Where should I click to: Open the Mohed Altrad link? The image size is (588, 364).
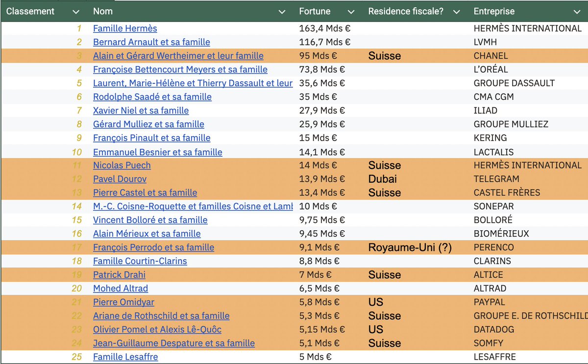[x=121, y=289]
